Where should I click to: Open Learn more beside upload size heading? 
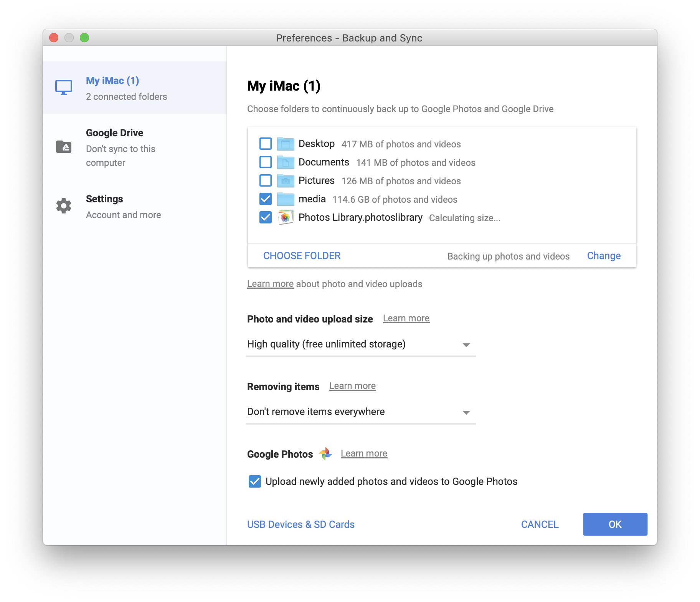click(x=406, y=318)
